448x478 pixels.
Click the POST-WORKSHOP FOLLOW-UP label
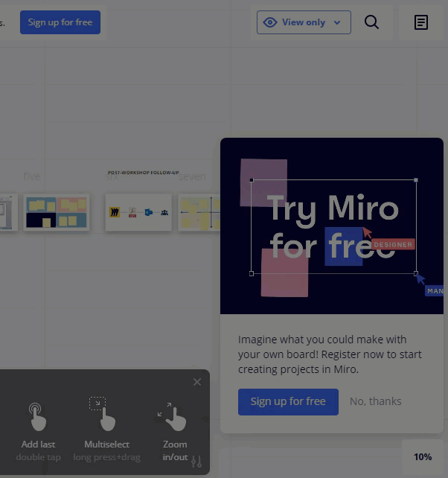[143, 173]
